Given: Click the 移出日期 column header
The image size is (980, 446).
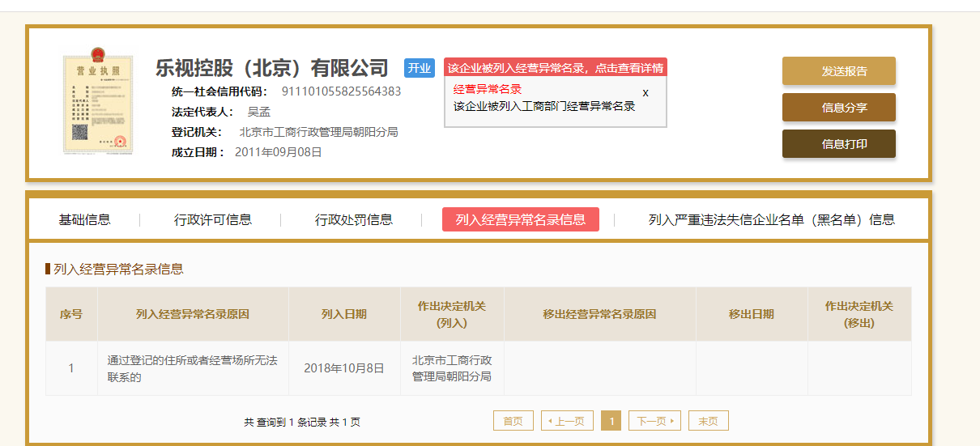Looking at the screenshot, I should tap(752, 314).
